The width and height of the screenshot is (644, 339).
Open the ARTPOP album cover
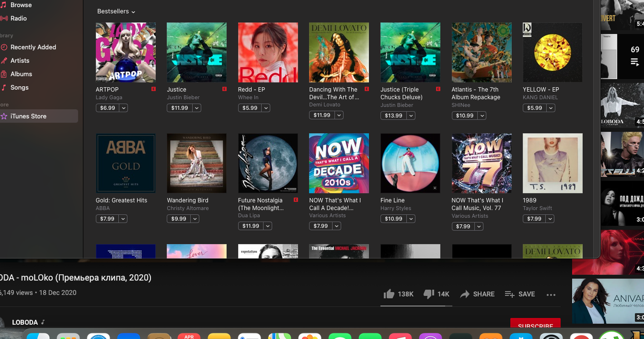coord(126,52)
